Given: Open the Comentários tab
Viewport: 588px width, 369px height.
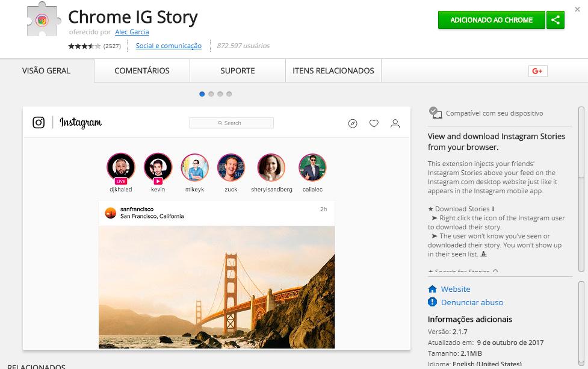Looking at the screenshot, I should (x=142, y=70).
